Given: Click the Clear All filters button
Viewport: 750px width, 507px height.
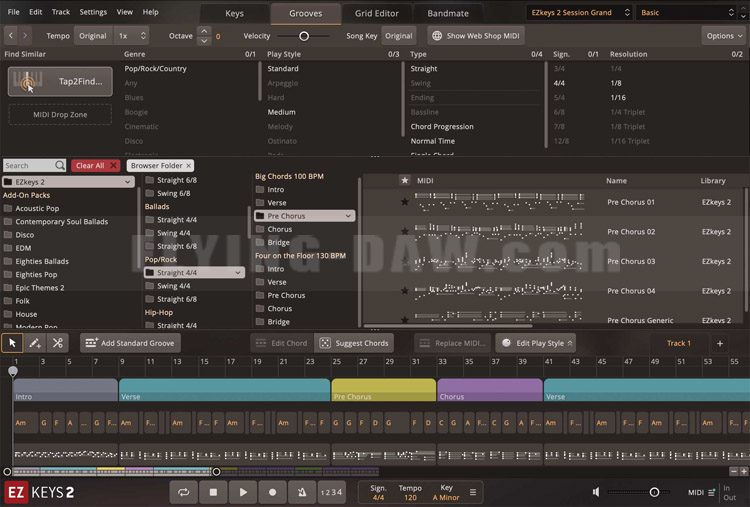Looking at the screenshot, I should click(x=96, y=165).
